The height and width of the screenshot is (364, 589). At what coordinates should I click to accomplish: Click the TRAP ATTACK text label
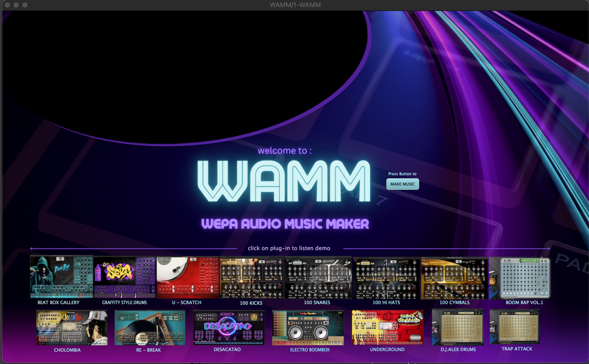point(517,349)
